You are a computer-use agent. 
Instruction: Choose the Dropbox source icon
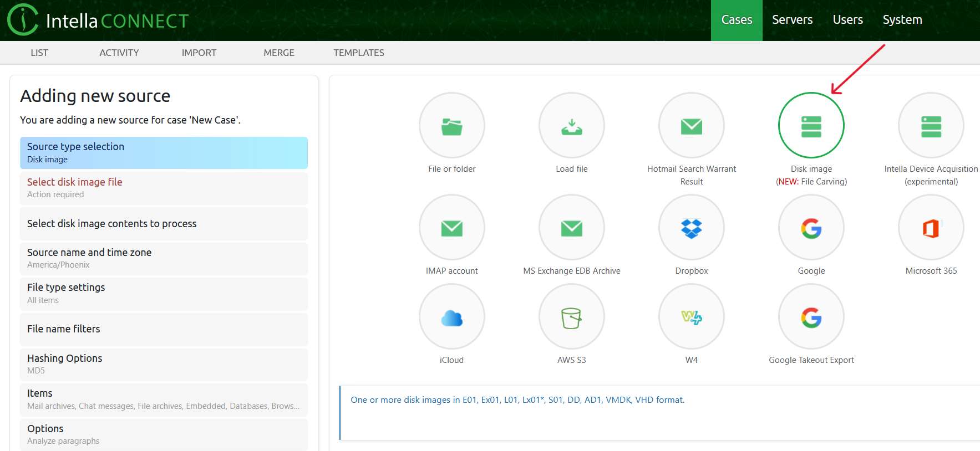point(691,228)
